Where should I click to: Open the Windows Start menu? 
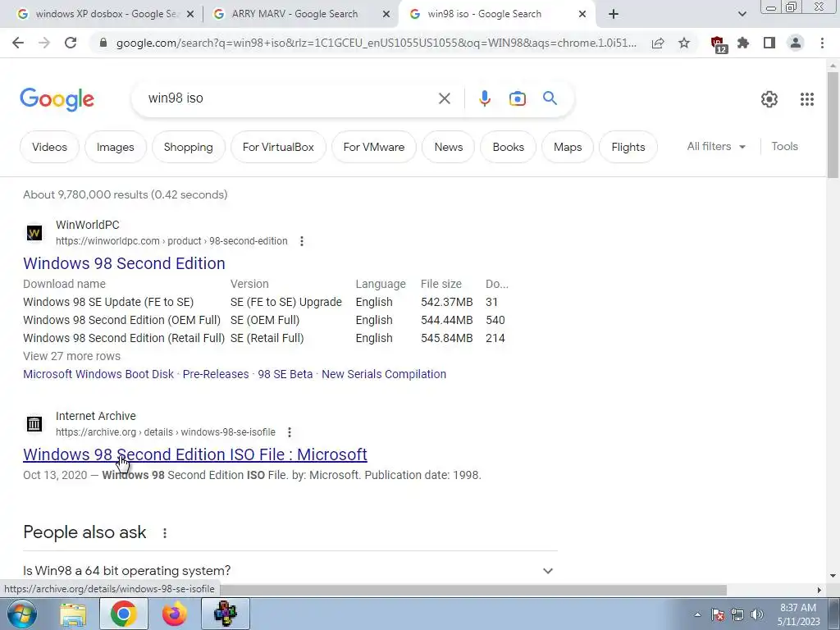click(x=21, y=614)
